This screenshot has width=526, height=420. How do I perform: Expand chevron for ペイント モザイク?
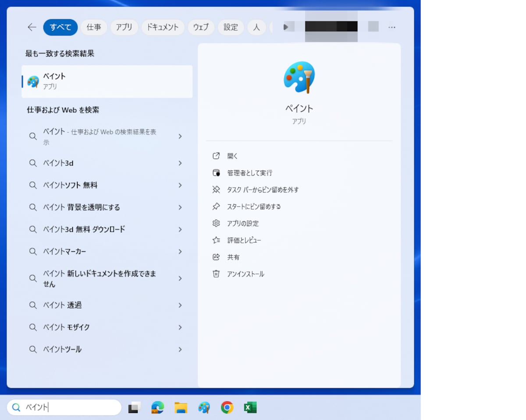180,327
